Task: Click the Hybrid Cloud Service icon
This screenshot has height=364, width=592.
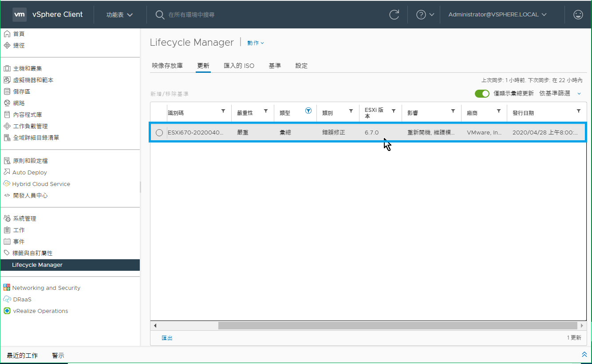Action: coord(7,184)
